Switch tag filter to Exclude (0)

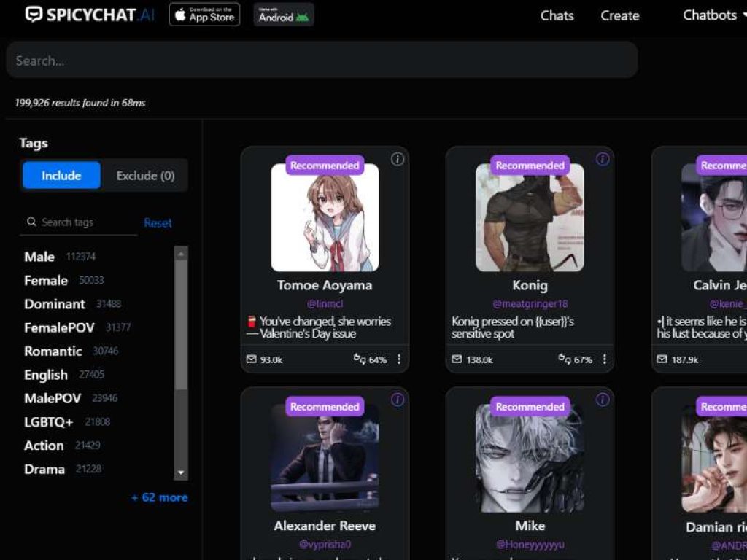pyautogui.click(x=145, y=176)
